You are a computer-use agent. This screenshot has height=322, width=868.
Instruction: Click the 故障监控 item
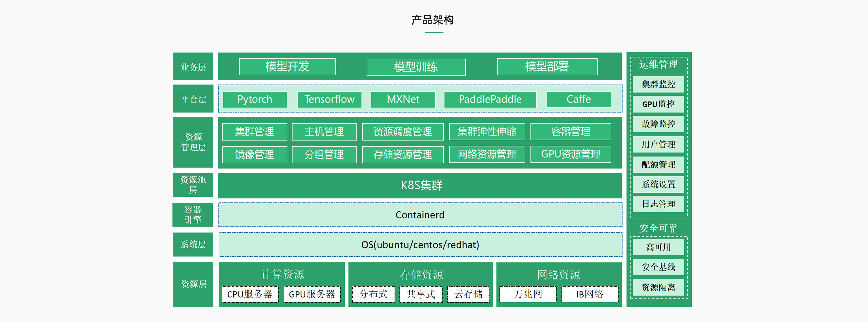658,124
